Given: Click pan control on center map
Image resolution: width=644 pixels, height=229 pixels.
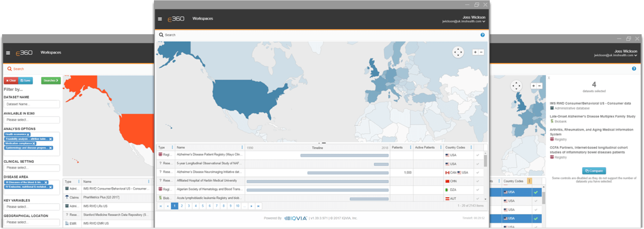Looking at the screenshot, I should (458, 52).
